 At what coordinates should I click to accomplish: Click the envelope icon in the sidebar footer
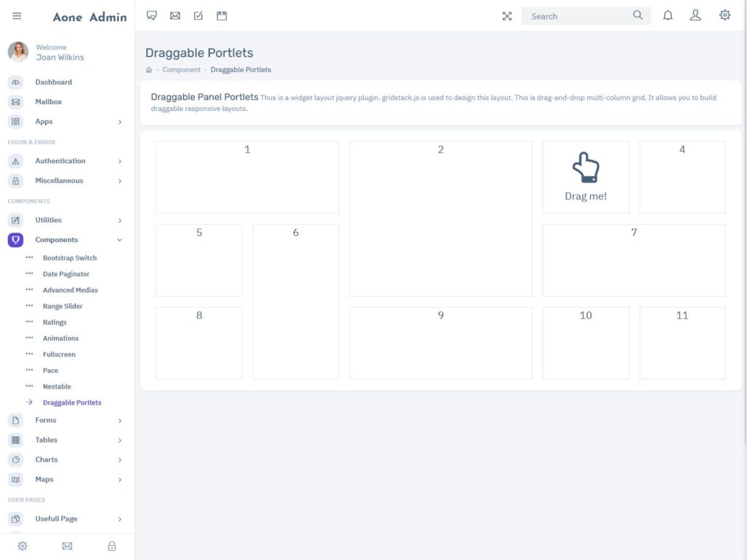click(66, 545)
